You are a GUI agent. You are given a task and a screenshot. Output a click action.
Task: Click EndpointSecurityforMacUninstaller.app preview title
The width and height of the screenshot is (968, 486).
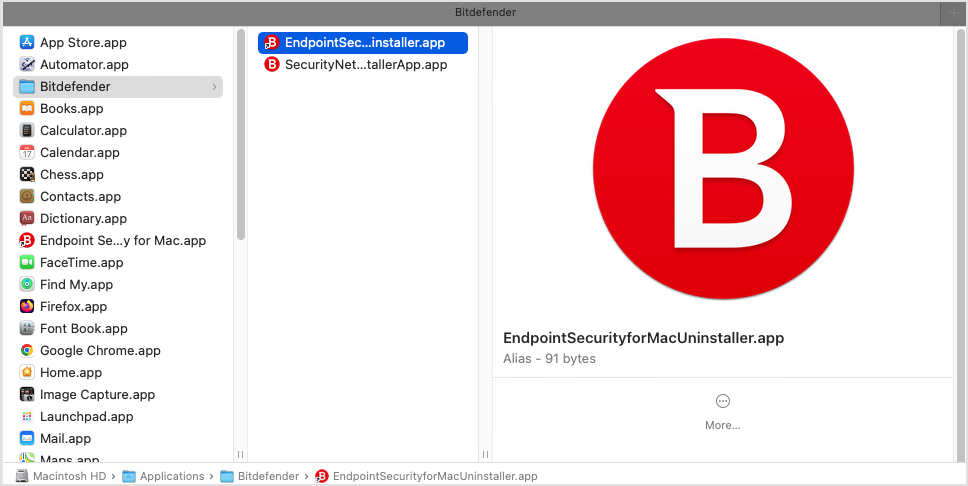click(643, 338)
